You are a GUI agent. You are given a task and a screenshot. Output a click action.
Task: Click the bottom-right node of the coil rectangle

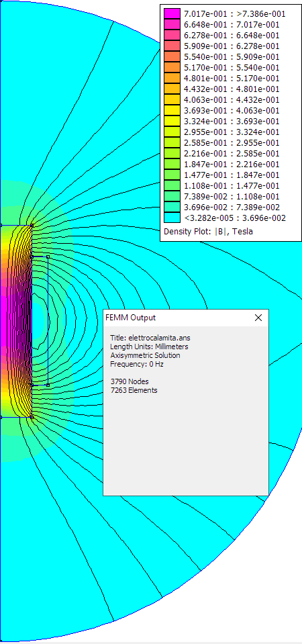48,385
